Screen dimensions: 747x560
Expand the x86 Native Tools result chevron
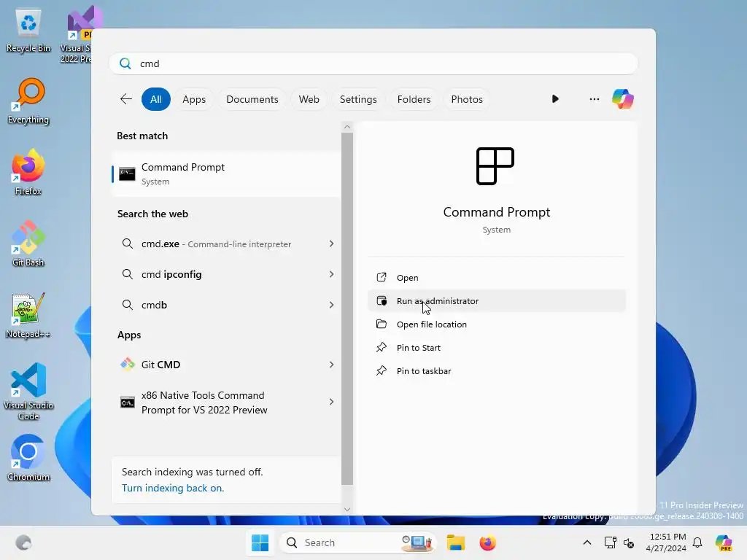(x=332, y=402)
